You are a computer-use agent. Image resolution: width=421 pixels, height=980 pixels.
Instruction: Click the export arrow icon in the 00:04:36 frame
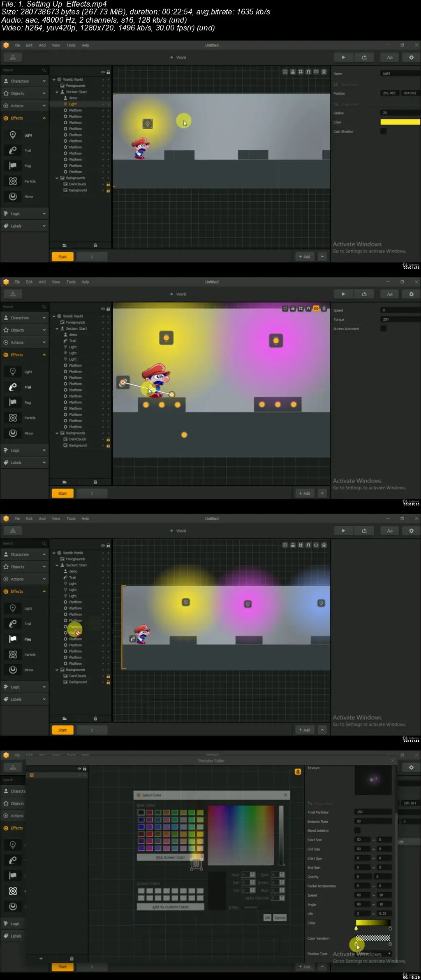(364, 58)
